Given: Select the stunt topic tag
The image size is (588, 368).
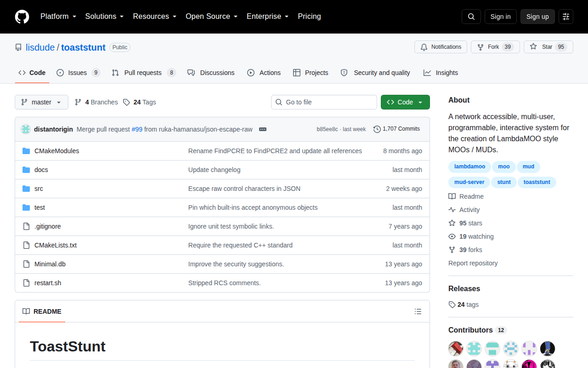Looking at the screenshot, I should (504, 182).
